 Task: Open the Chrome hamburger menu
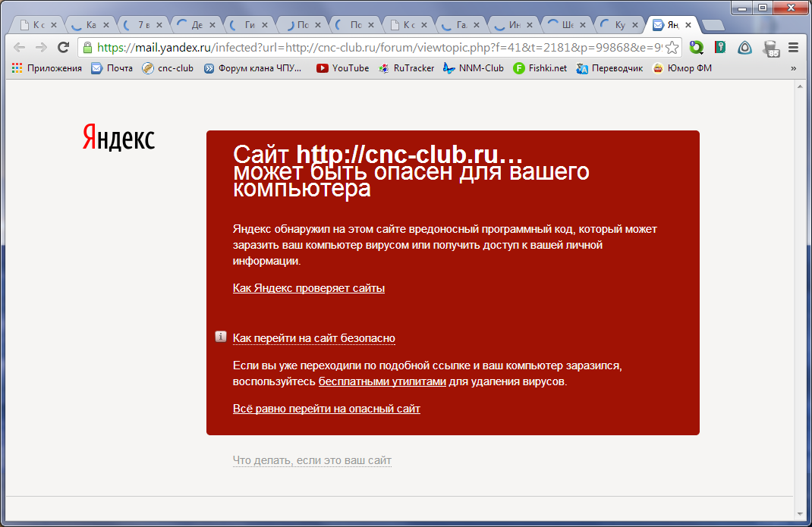[x=793, y=48]
